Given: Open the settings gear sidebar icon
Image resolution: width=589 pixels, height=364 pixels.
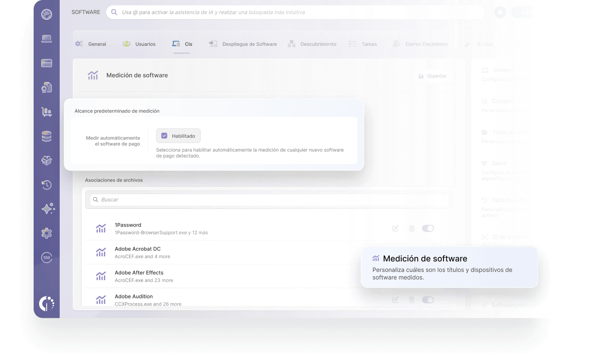Looking at the screenshot, I should coord(47,233).
